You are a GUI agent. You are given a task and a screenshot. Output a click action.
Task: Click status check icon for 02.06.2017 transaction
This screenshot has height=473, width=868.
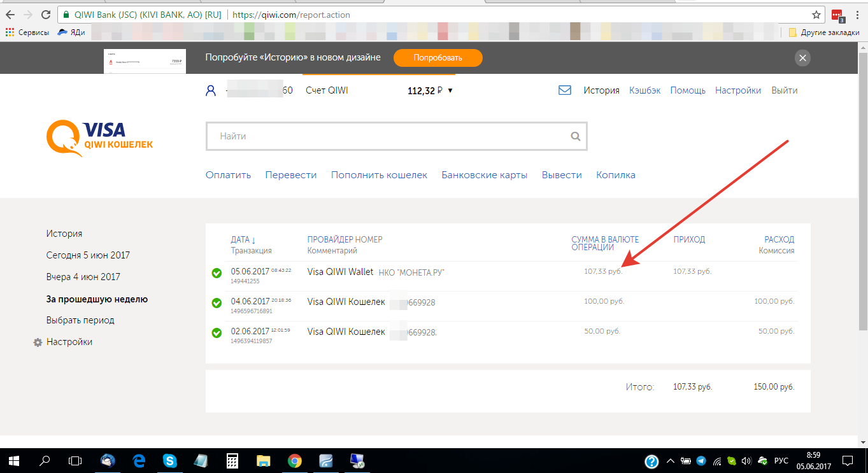point(217,333)
